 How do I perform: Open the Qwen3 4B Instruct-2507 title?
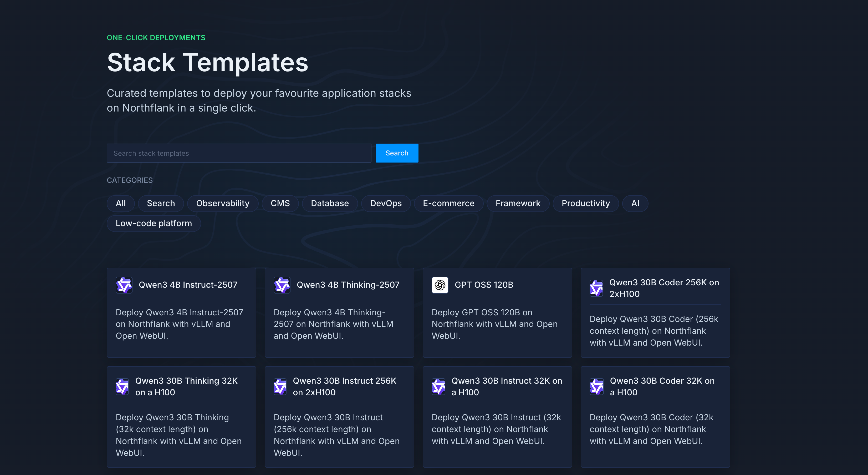point(188,285)
